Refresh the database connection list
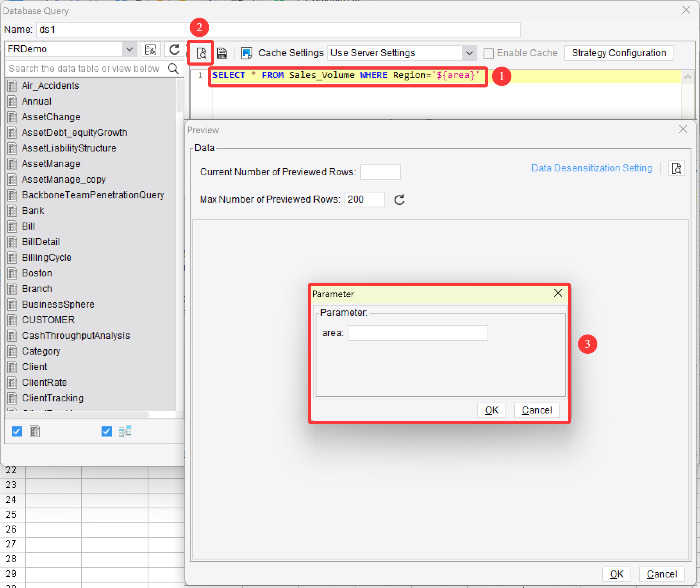Screen dimensions: 700x588 coord(174,49)
